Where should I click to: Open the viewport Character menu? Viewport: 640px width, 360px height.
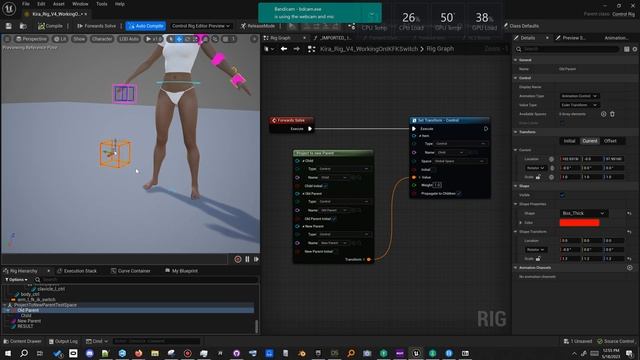(x=102, y=39)
